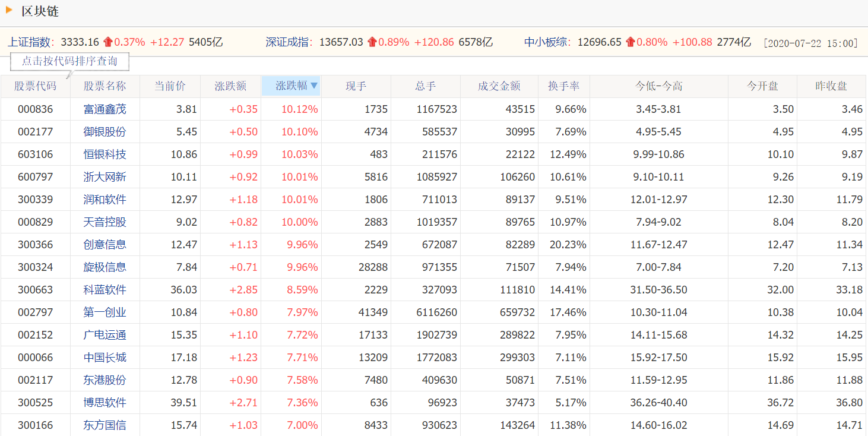Sort by 总手 column header
This screenshot has width=868, height=436.
point(426,86)
